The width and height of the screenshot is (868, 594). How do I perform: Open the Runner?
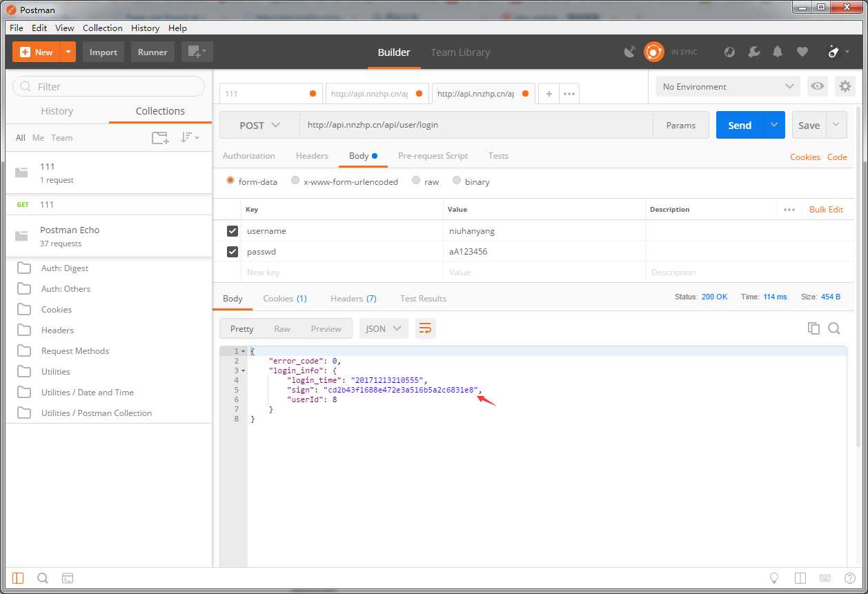pos(152,52)
